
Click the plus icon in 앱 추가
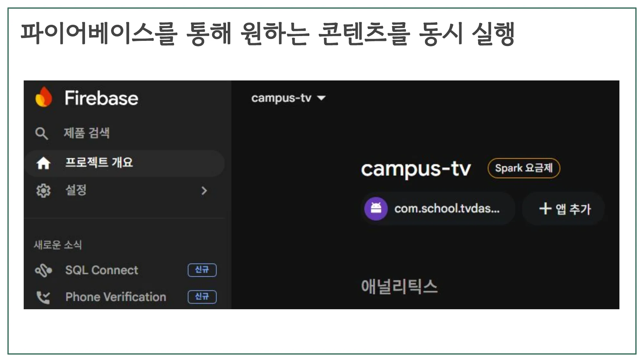(x=545, y=209)
